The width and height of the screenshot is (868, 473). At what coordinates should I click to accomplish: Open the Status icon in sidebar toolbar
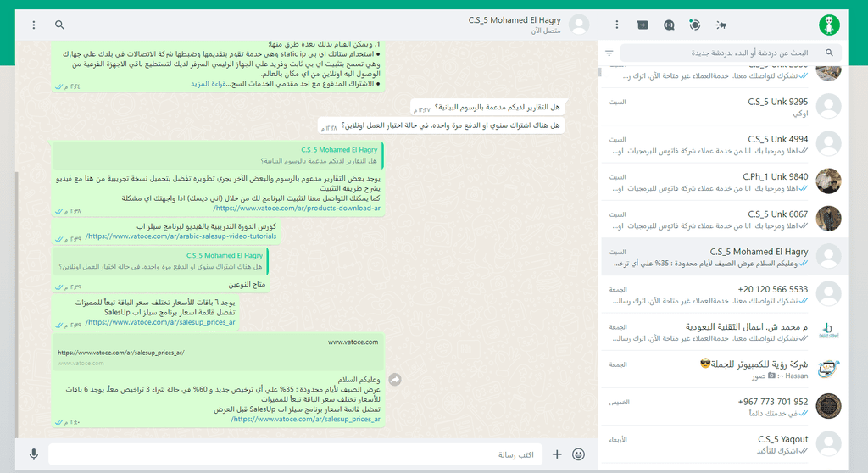(x=695, y=25)
